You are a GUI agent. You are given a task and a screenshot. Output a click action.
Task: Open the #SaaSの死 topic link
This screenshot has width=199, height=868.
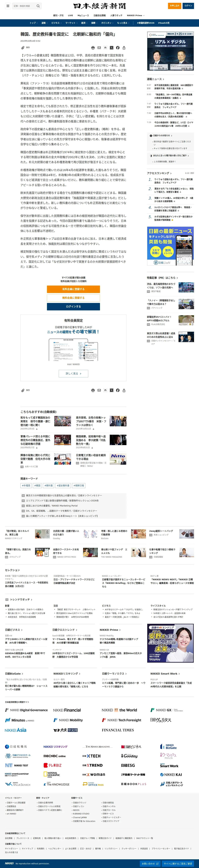[164, 23]
